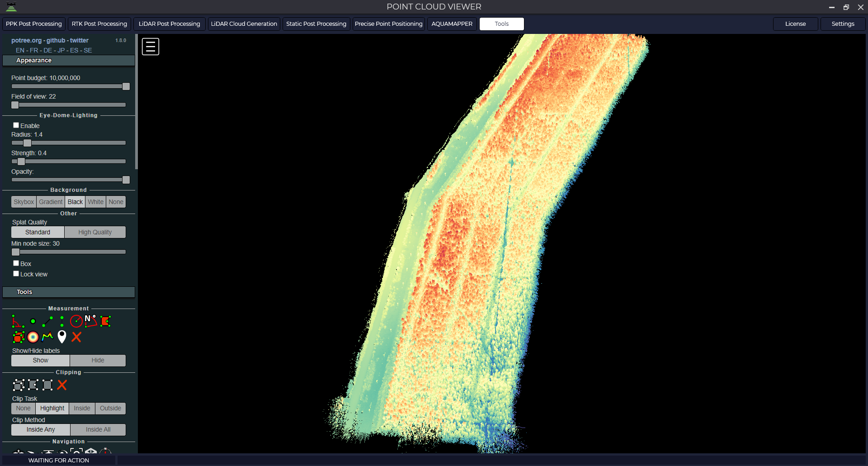Image resolution: width=868 pixels, height=466 pixels.
Task: Hide measurement labels
Action: 98,360
